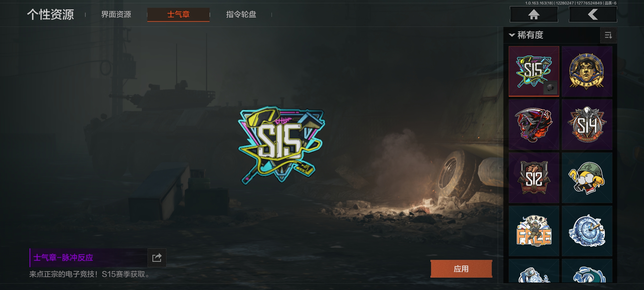Open the 指令轮盘 tab

pyautogui.click(x=241, y=15)
